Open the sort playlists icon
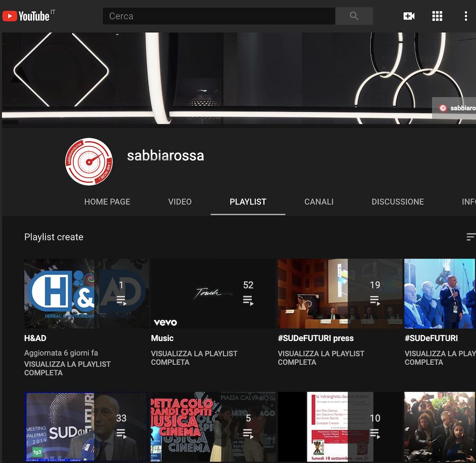The height and width of the screenshot is (463, 476). coord(471,237)
